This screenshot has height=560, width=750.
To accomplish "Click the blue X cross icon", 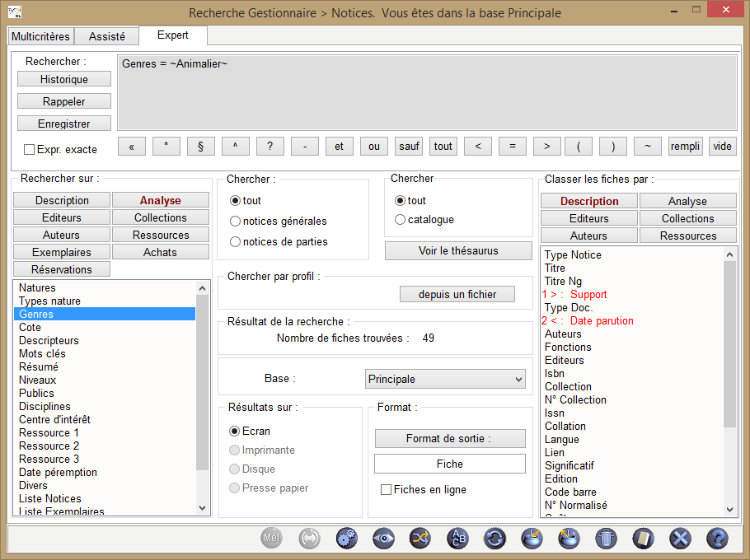I will (x=680, y=539).
